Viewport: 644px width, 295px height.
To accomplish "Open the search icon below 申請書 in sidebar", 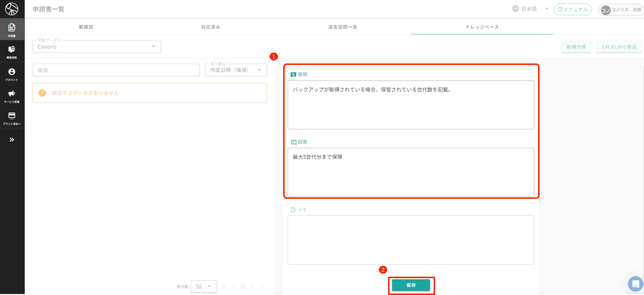I will point(12,51).
